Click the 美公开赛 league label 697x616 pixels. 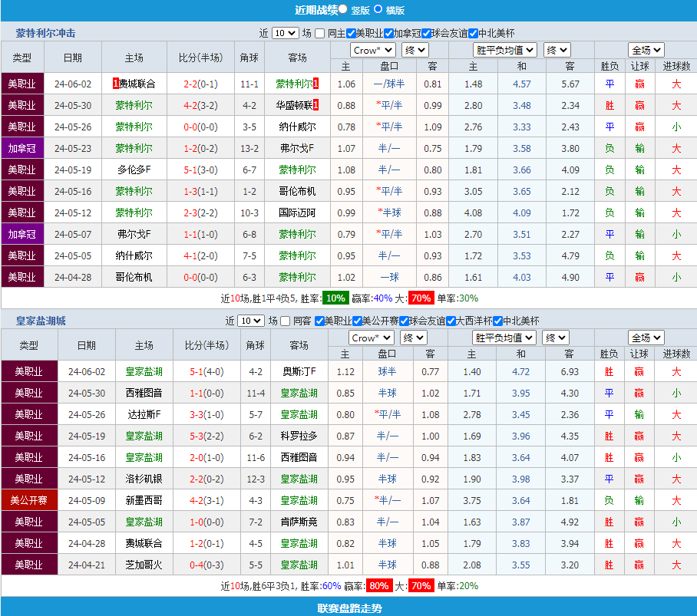(29, 500)
